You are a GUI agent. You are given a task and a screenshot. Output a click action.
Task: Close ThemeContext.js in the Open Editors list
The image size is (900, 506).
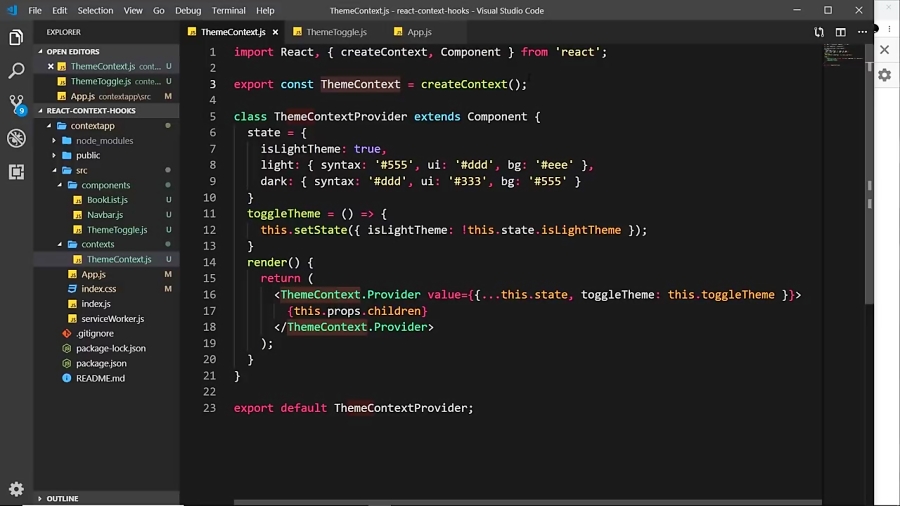click(51, 67)
